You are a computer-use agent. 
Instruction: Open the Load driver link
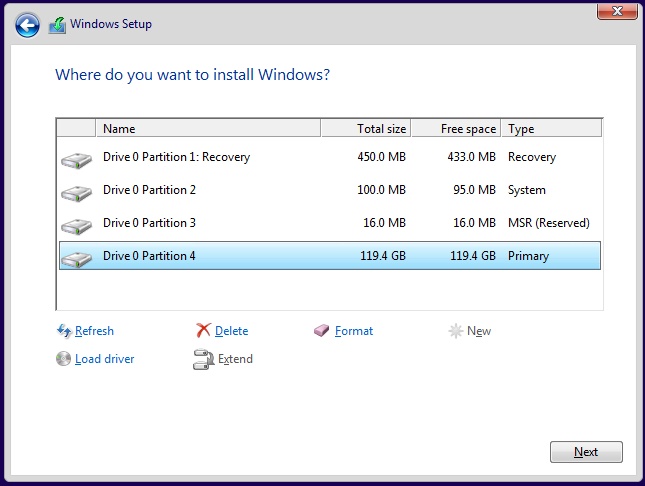104,359
